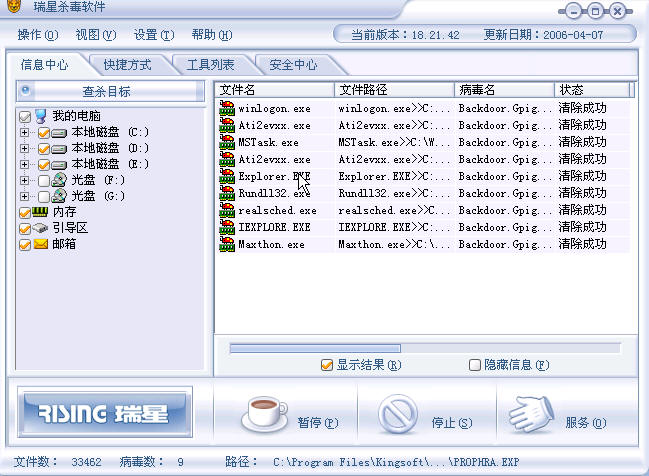Click 清除成功 status of Maxthon.exe row
649x476 pixels.
(x=582, y=244)
